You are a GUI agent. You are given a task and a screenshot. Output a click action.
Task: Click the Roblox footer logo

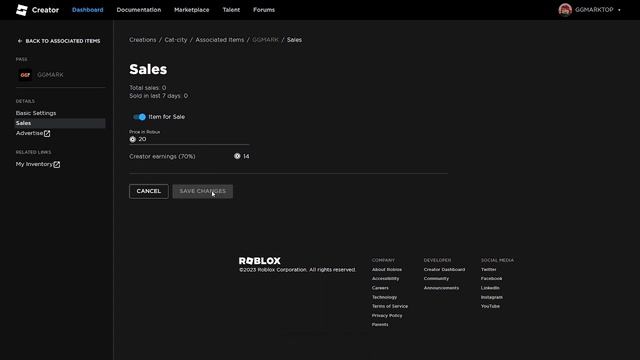260,261
